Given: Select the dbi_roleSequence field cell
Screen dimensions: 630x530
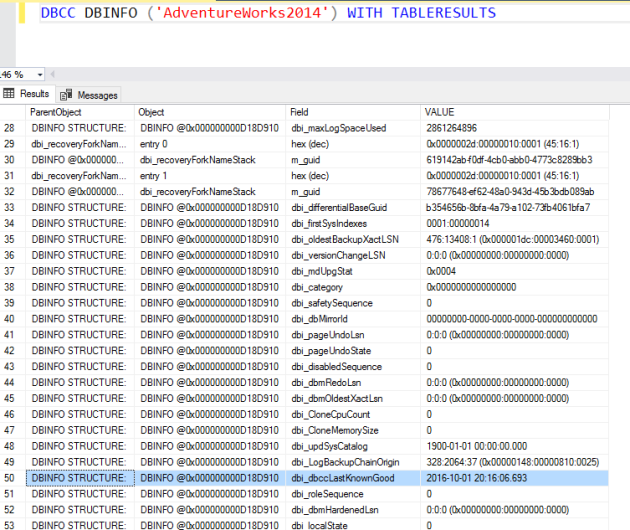Looking at the screenshot, I should tap(353, 494).
